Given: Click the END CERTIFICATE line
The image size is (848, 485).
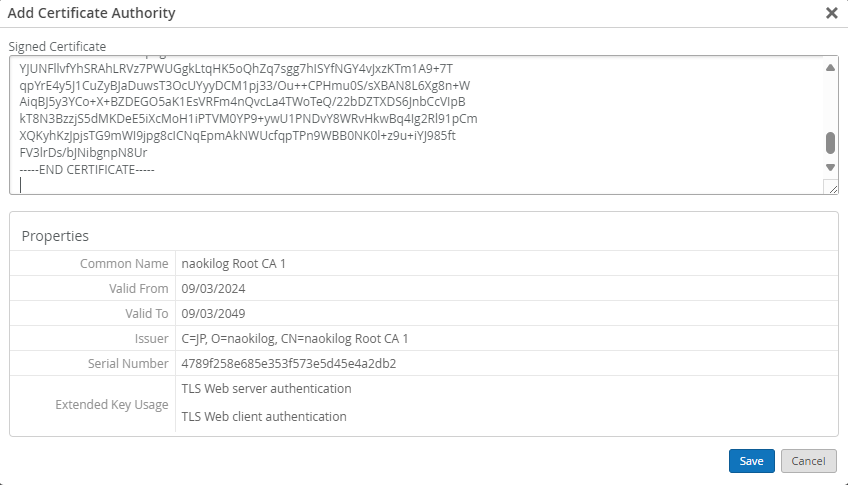Looking at the screenshot, I should tap(87, 169).
